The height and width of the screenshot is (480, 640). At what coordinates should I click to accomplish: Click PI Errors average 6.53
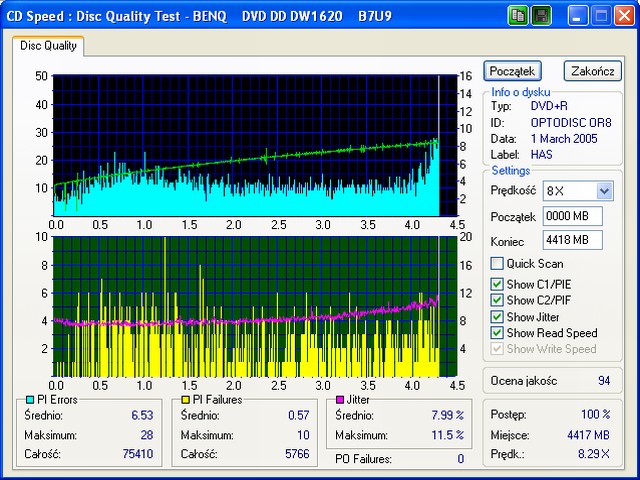tap(142, 415)
